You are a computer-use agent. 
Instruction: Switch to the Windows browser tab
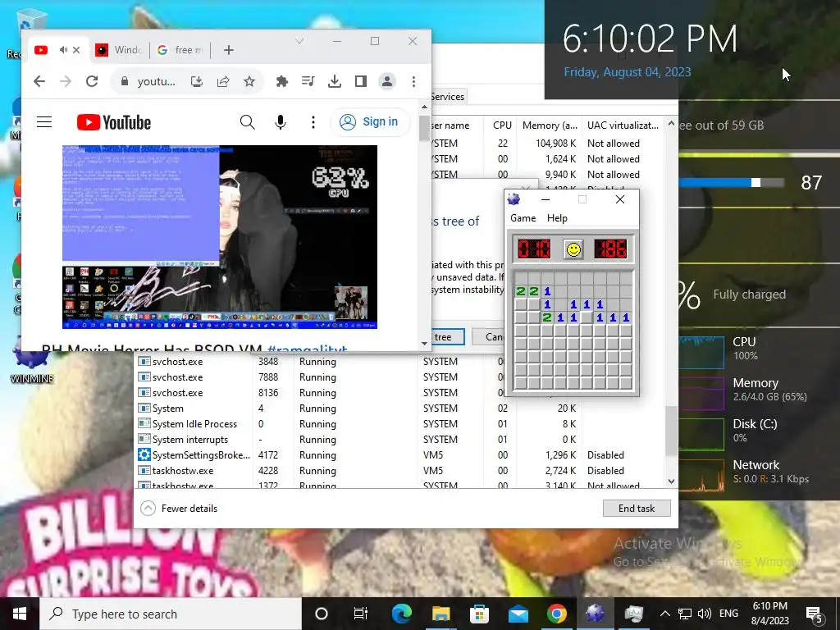(x=118, y=50)
